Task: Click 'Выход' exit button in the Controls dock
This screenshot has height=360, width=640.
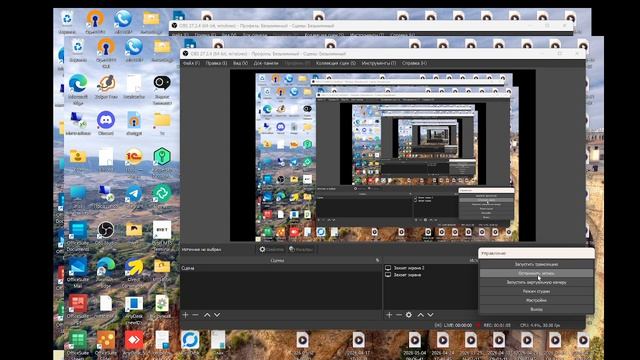Action: [x=536, y=309]
